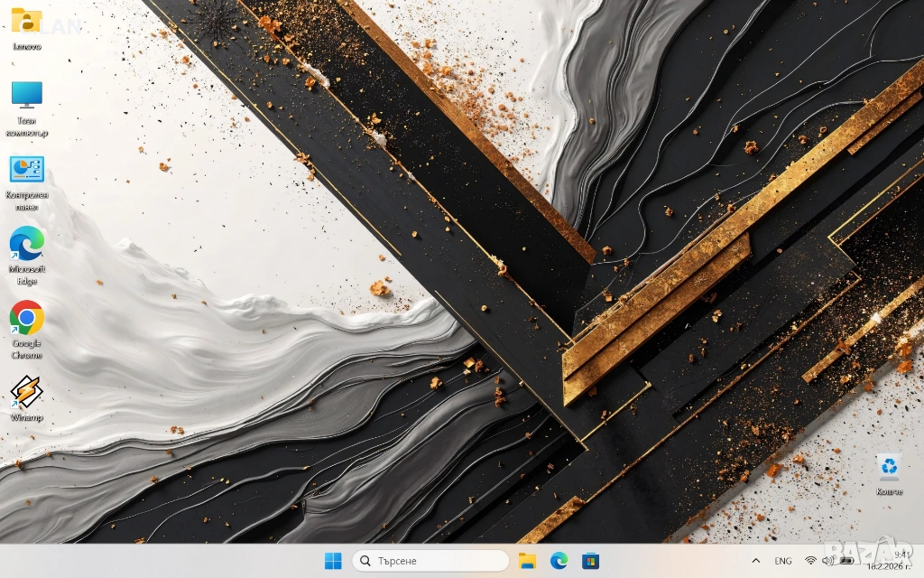The width and height of the screenshot is (924, 578).
Task: Click the Microsoft Edge desktop shortcut
Action: pyautogui.click(x=26, y=244)
